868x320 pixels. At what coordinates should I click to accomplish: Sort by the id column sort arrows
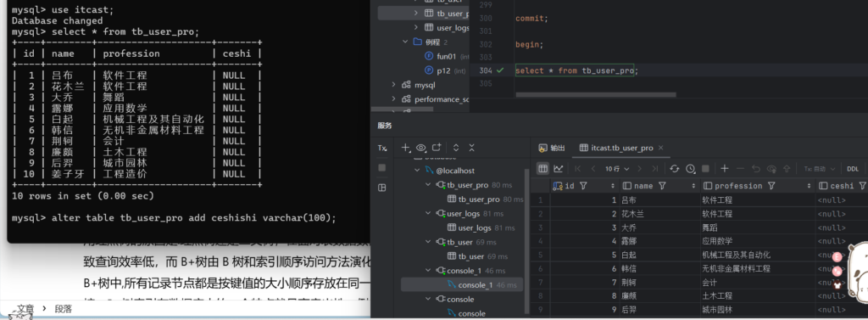(x=612, y=186)
